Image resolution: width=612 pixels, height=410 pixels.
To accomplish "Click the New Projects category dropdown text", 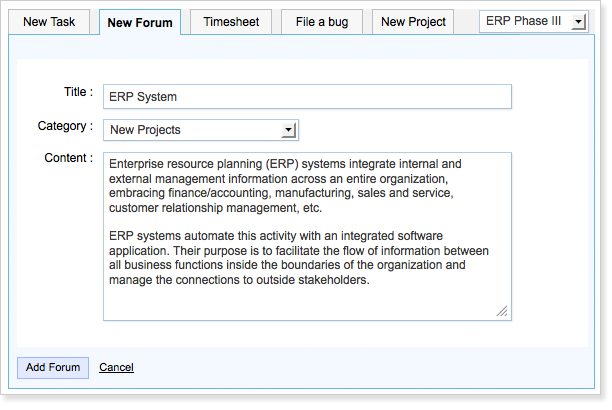I will tap(190, 130).
